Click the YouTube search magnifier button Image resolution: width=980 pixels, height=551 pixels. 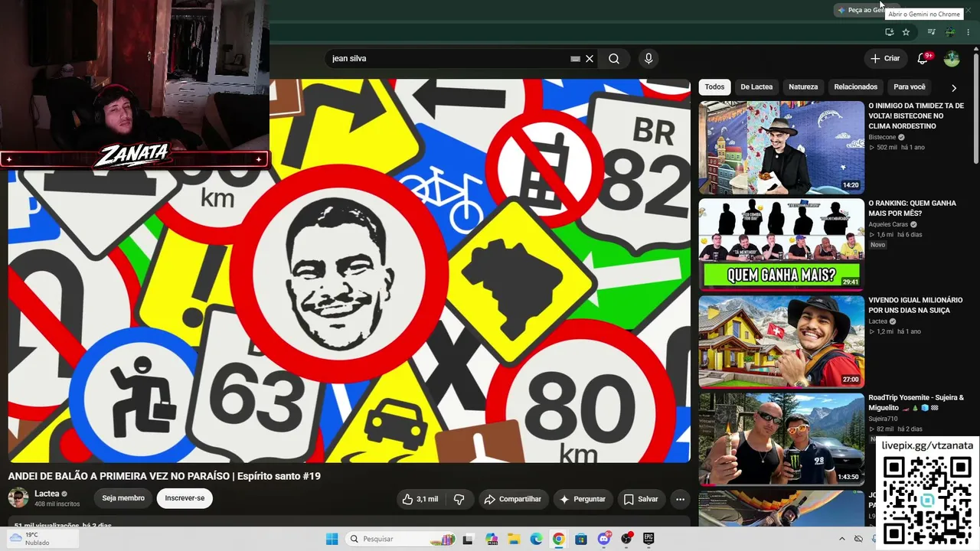point(614,59)
